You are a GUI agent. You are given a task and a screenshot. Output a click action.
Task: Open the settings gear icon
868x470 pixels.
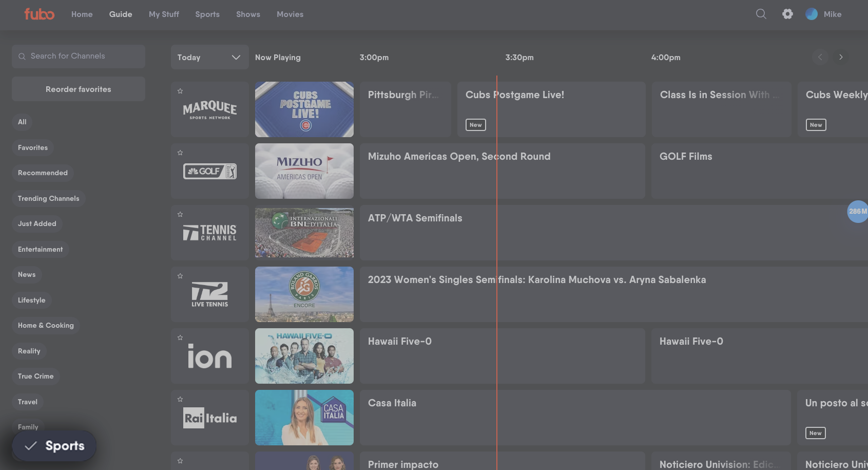tap(787, 14)
